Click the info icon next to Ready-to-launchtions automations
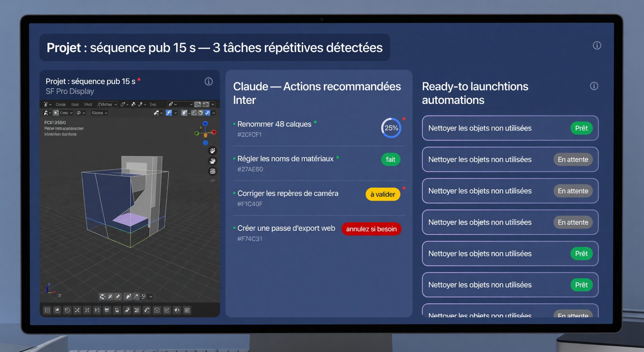Screen dimensions: 644x352 tap(594, 86)
